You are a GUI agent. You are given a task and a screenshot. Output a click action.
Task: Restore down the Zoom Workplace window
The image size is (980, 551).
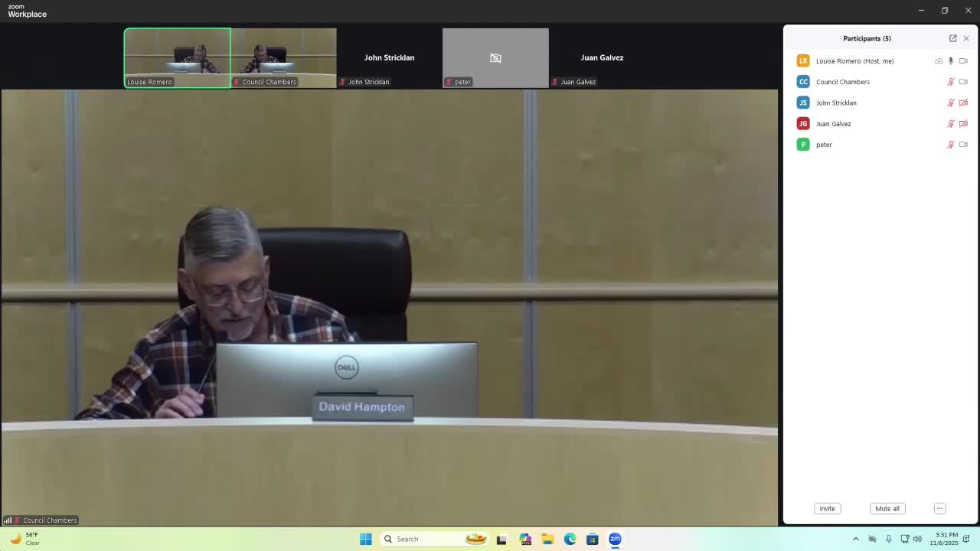click(x=945, y=11)
